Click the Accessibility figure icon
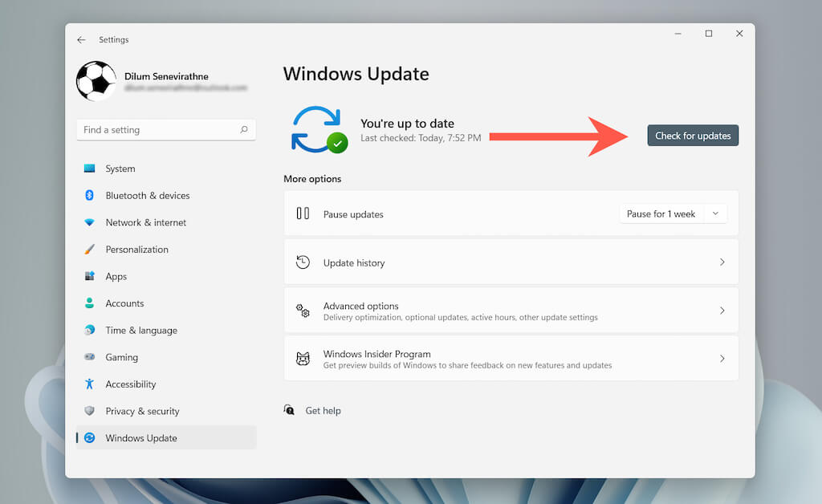822x504 pixels. tap(90, 384)
